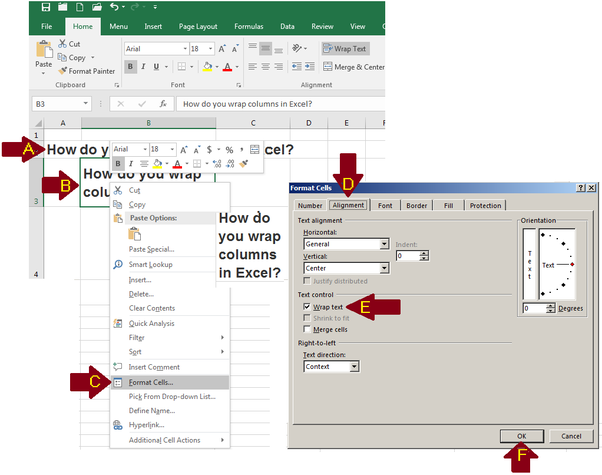The width and height of the screenshot is (602, 475).
Task: Click the ribbon font color A icon
Action: click(228, 67)
